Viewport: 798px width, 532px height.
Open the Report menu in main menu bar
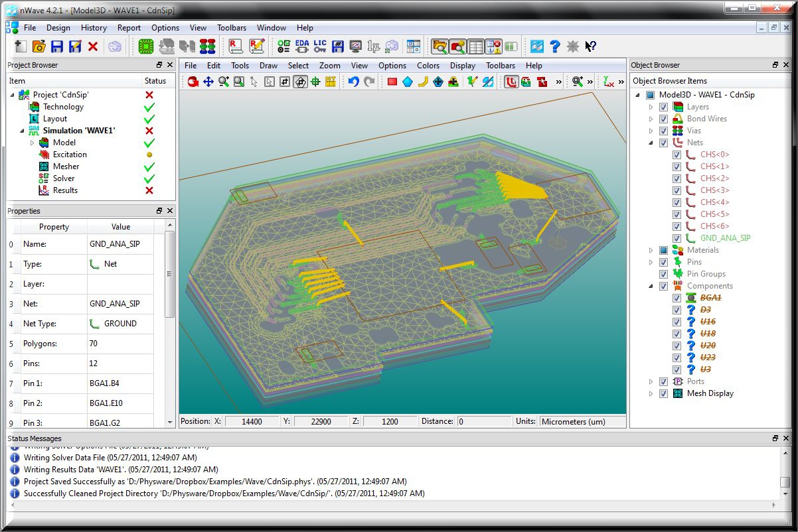click(x=129, y=28)
